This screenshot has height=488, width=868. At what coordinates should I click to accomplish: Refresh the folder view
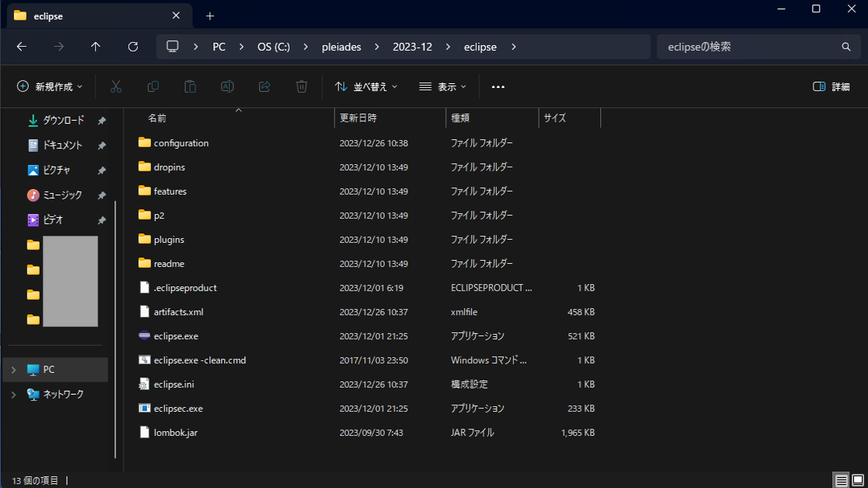point(133,47)
